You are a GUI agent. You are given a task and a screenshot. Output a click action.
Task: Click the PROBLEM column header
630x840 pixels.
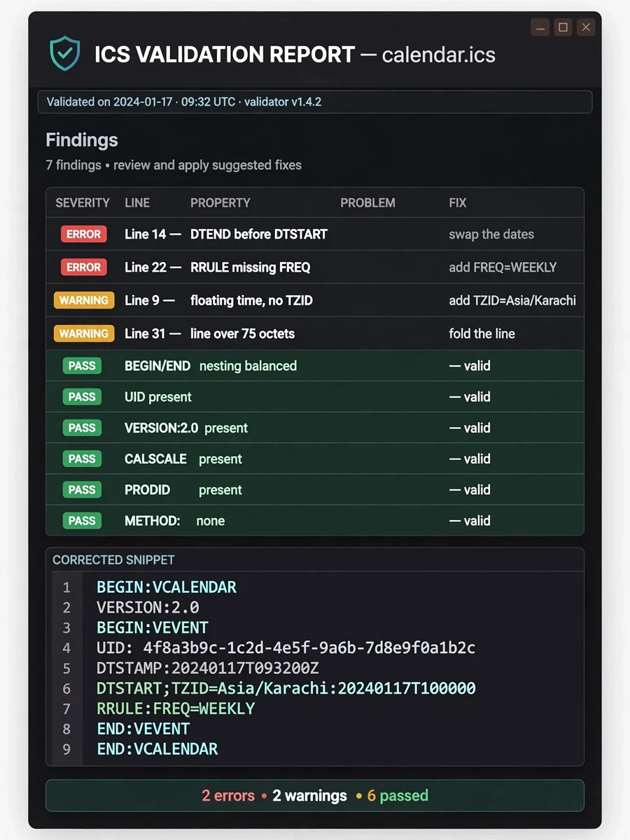[x=367, y=203]
